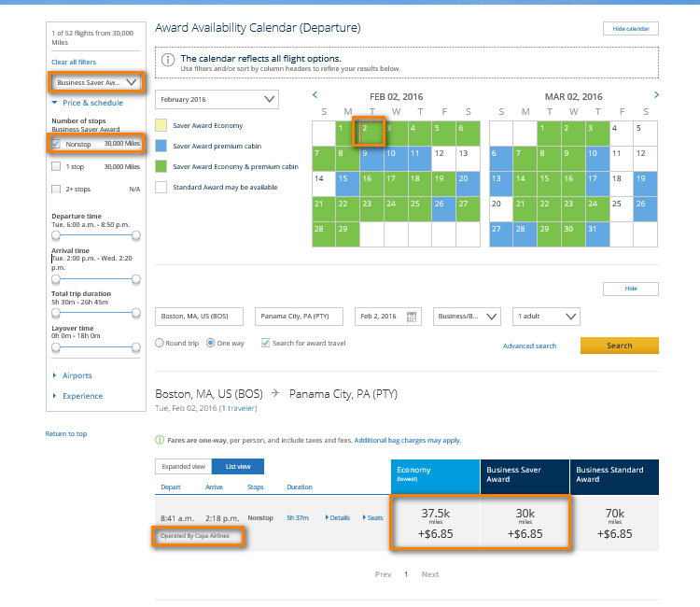Click the Seats arrow link for the flight
The width and height of the screenshot is (700, 607).
[x=371, y=517]
